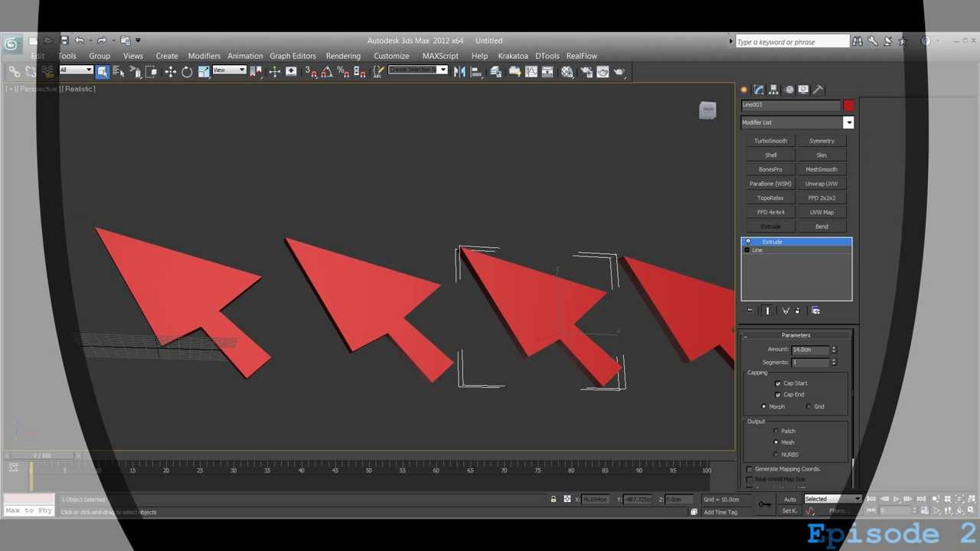Click the Select and Link tool icon
Screen dimensions: 980x551
point(14,71)
